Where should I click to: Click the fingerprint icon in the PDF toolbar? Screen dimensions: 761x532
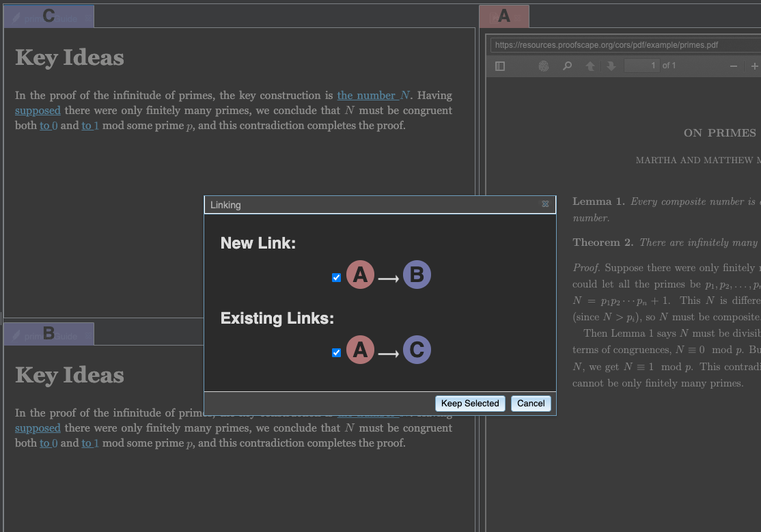point(544,66)
